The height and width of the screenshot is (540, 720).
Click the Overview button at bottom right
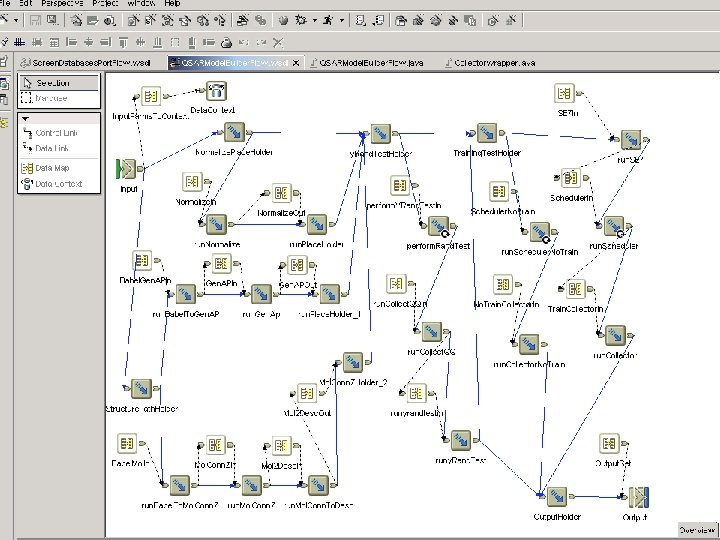tap(697, 529)
